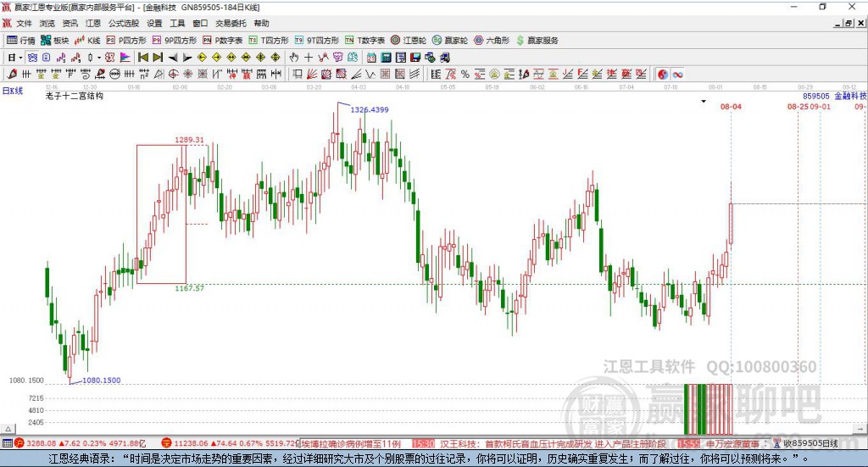The height and width of the screenshot is (467, 868).
Task: Jump to last bar icon
Action: (x=158, y=58)
